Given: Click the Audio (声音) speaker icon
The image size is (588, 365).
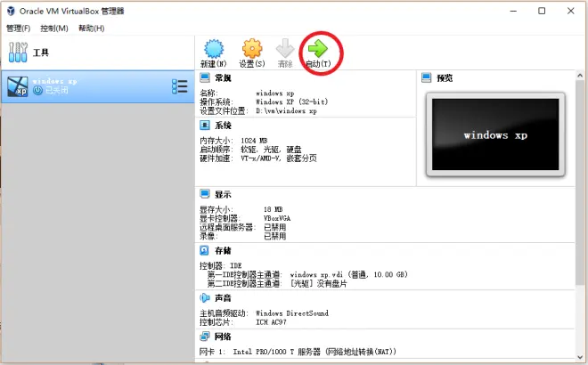Looking at the screenshot, I should click(204, 298).
